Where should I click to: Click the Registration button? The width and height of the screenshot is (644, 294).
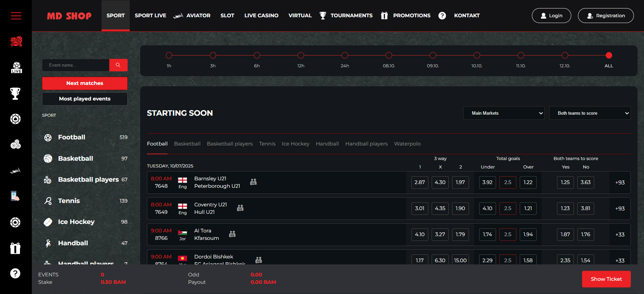(606, 16)
